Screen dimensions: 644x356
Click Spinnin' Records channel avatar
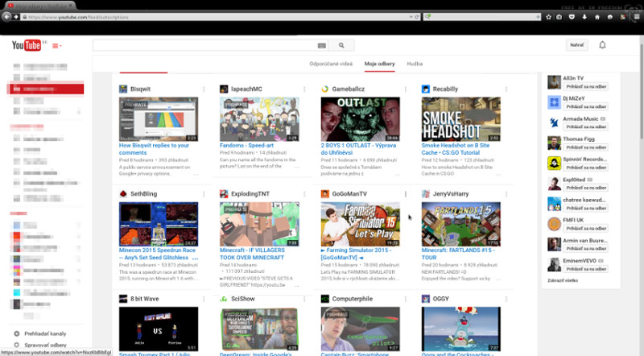click(x=554, y=164)
